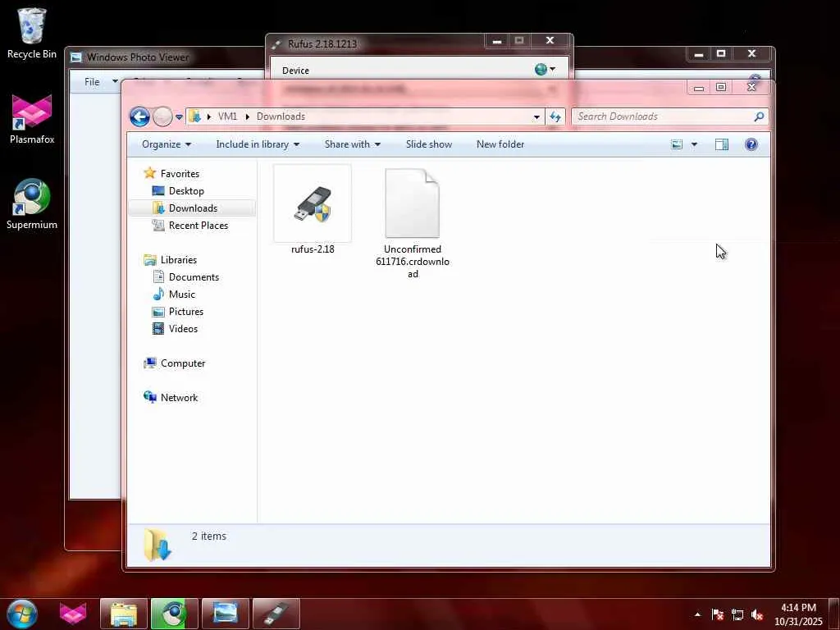Click Rufus taskbar button
This screenshot has width=840, height=630.
click(x=276, y=614)
